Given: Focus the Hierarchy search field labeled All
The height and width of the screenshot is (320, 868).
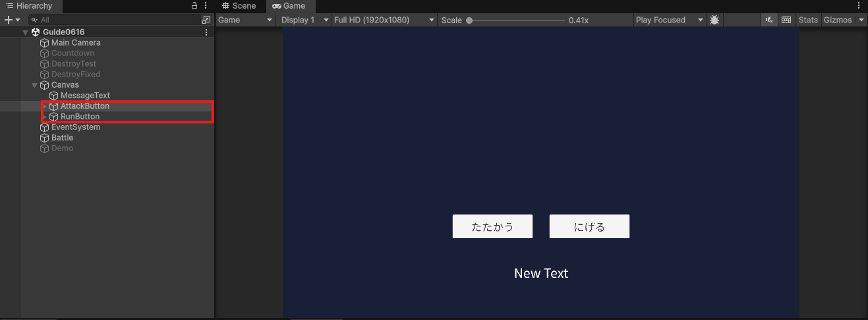Looking at the screenshot, I should point(113,20).
